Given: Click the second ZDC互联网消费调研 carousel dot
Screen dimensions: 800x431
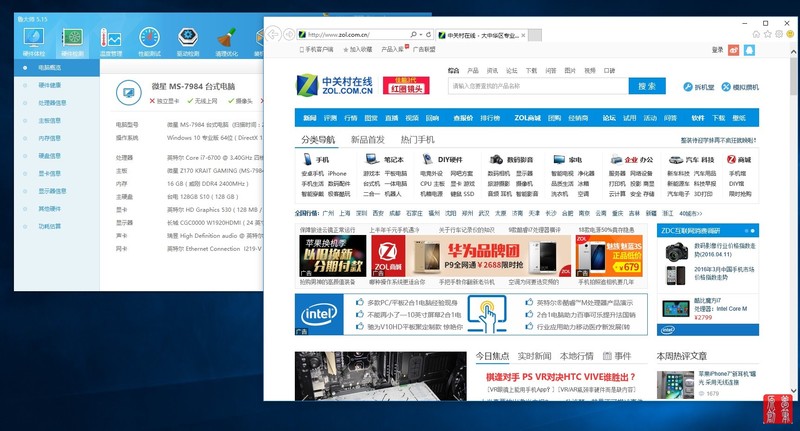Looking at the screenshot, I should point(753,231).
